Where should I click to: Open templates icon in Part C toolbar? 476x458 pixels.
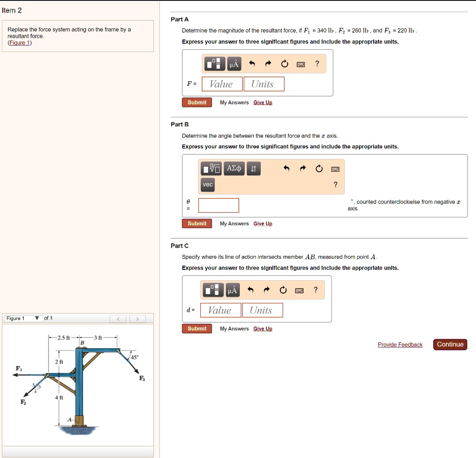click(213, 290)
